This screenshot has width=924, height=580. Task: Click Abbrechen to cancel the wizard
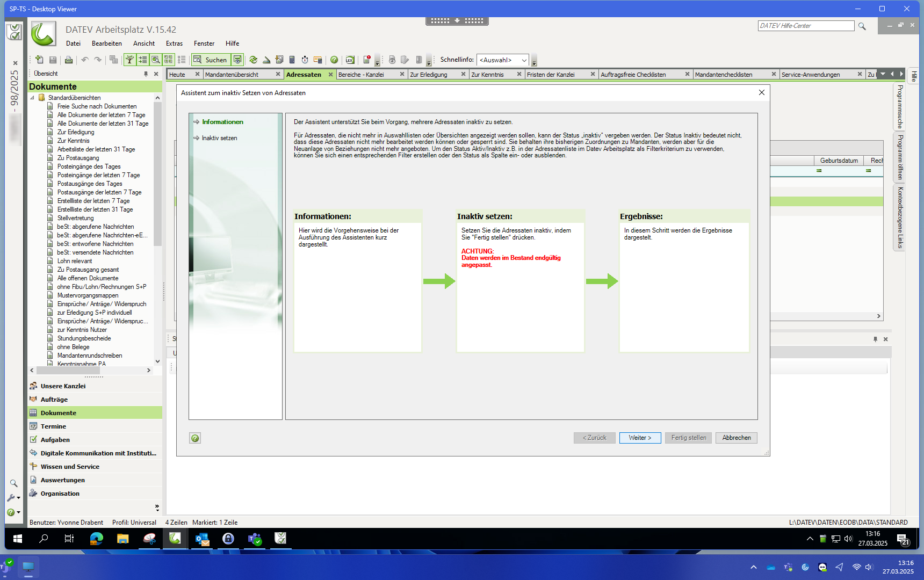(737, 438)
